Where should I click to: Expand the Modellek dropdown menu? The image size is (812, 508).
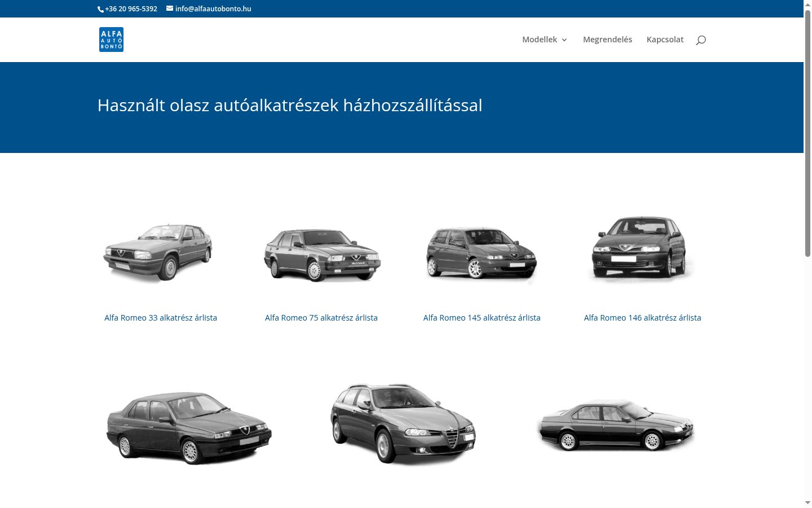(545, 40)
